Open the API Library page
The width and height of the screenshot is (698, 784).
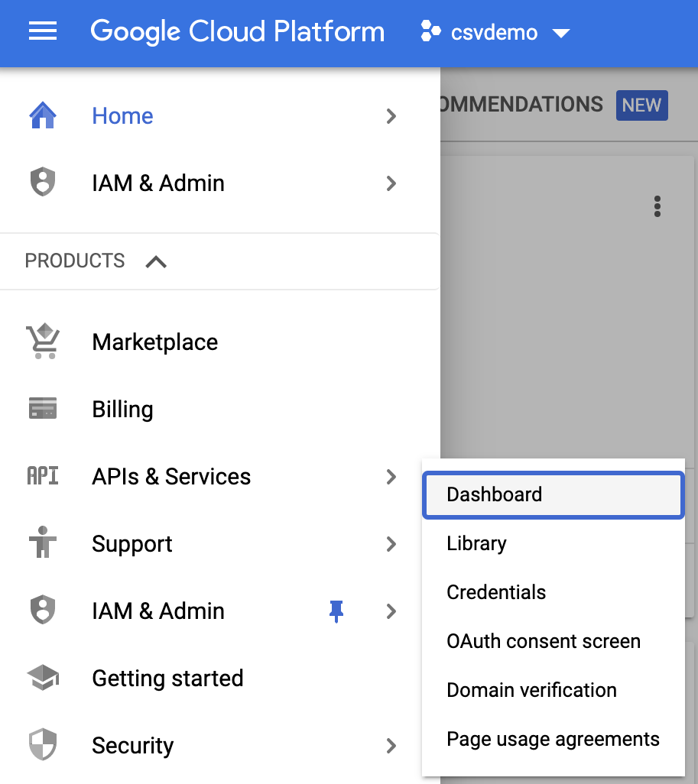(553, 543)
